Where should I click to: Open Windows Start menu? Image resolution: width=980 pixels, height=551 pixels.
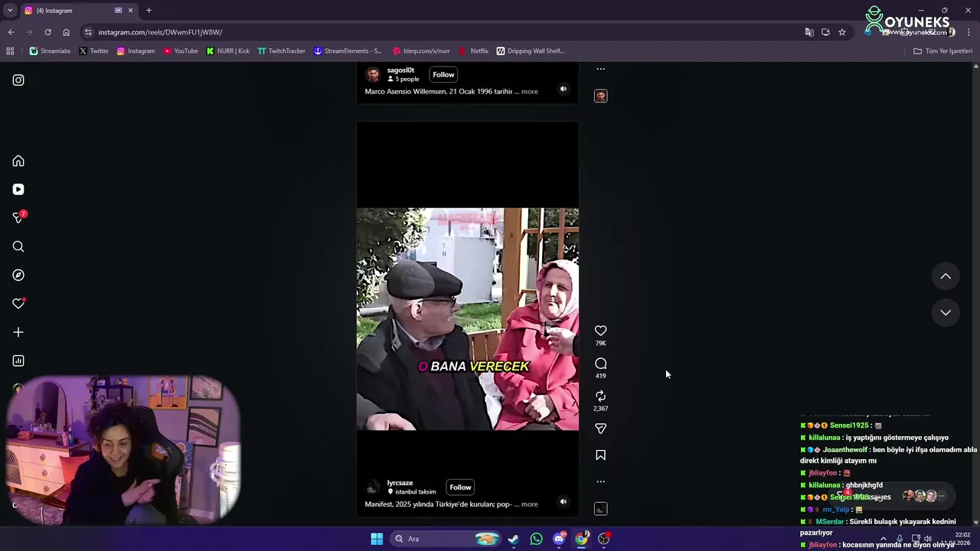377,539
